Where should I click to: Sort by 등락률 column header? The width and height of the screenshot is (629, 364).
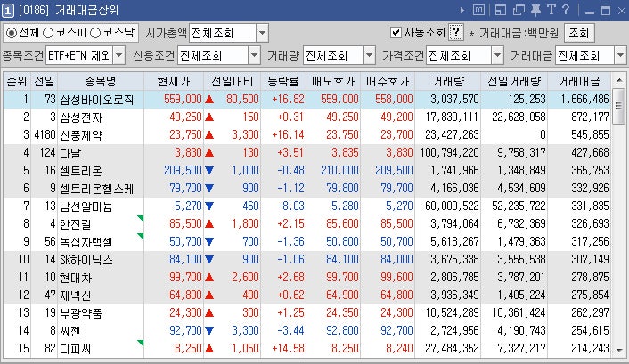283,81
